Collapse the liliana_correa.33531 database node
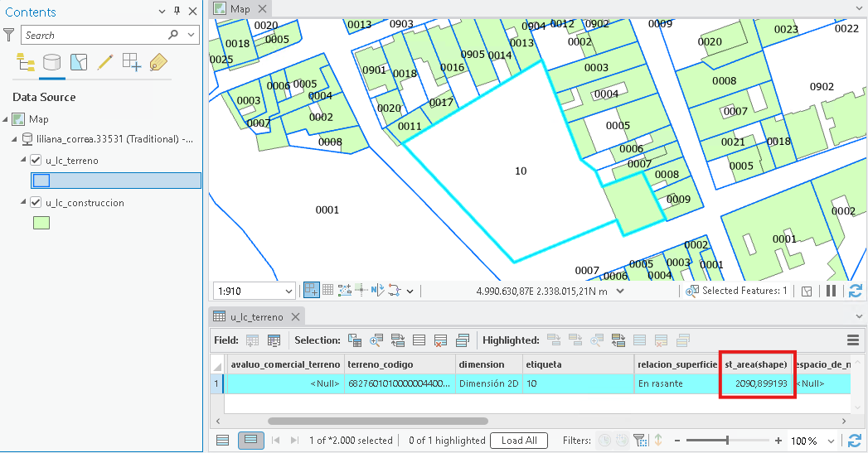This screenshot has width=868, height=453. (14, 139)
